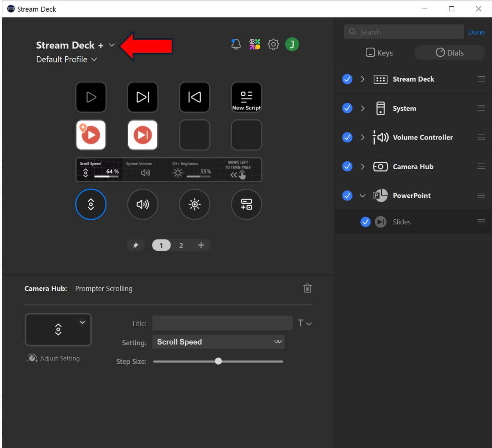The width and height of the screenshot is (492, 448).
Task: Click Stream Deck category keypad icon
Action: click(381, 79)
